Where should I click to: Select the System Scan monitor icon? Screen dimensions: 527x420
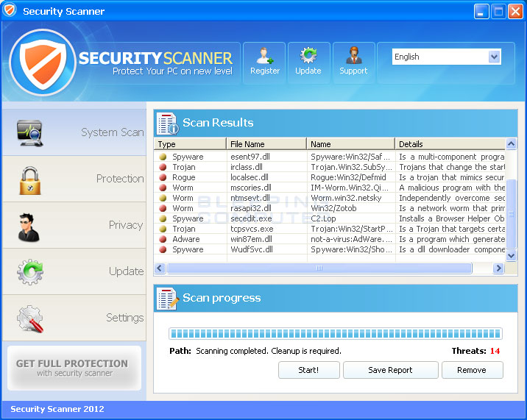pyautogui.click(x=30, y=132)
